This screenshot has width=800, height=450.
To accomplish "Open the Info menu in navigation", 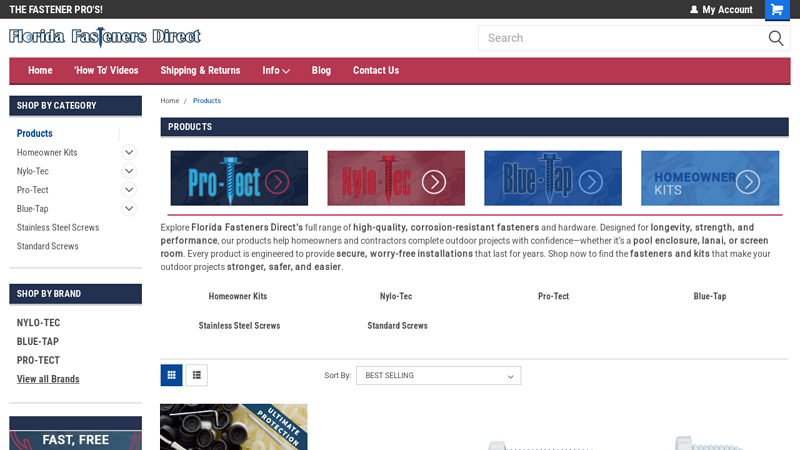I will click(276, 71).
